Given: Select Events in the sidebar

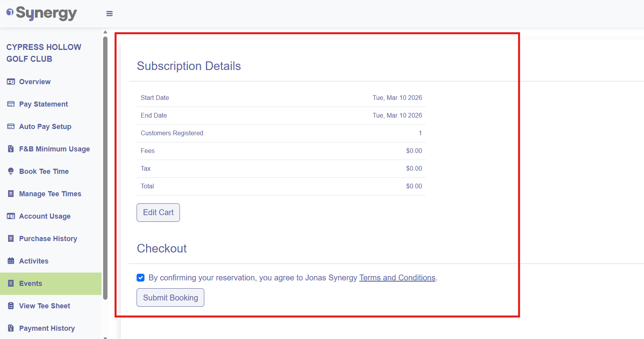Looking at the screenshot, I should [31, 284].
